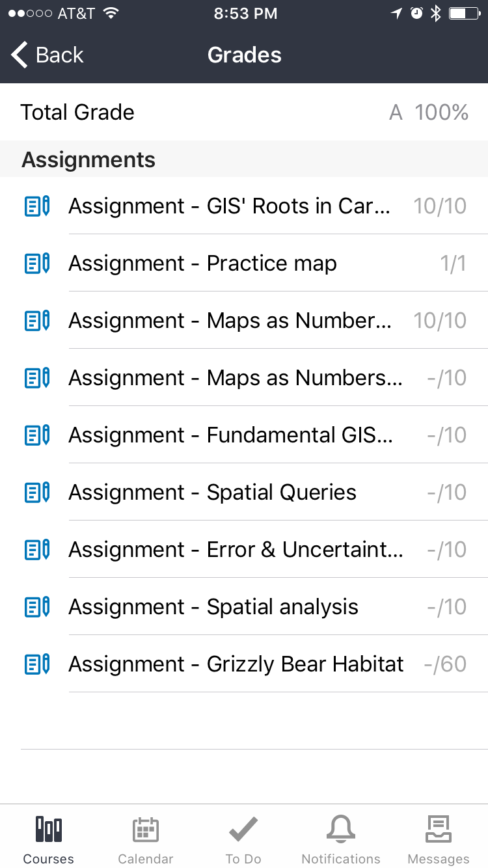
Task: Tap the 10/10 score for GIS' Roots
Action: tap(440, 206)
